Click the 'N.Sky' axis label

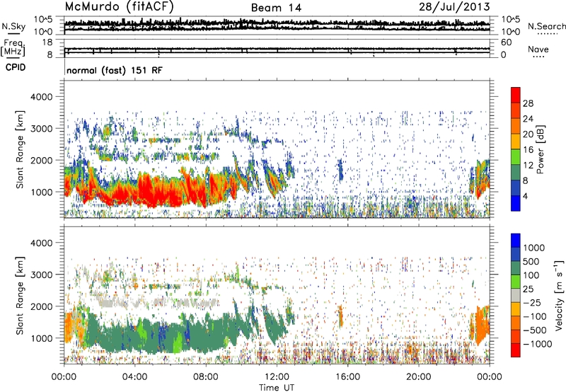pos(13,26)
